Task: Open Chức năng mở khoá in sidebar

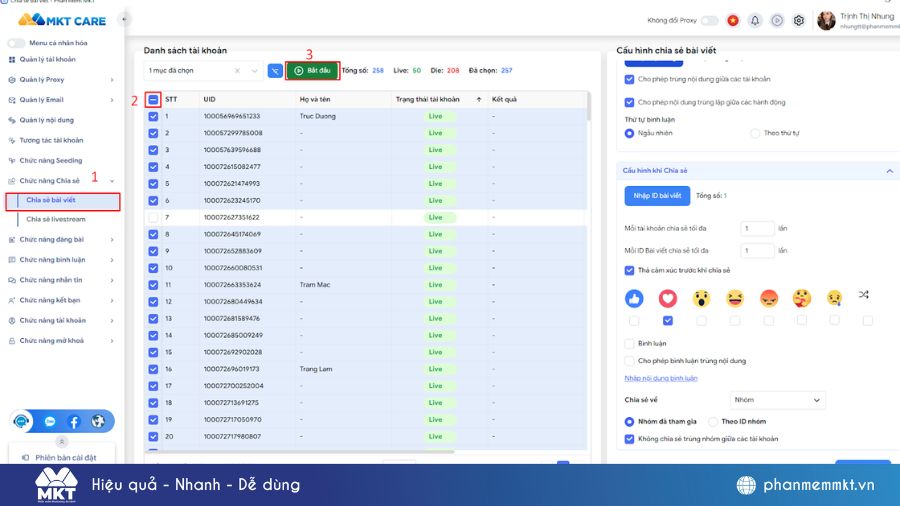Action: click(51, 341)
